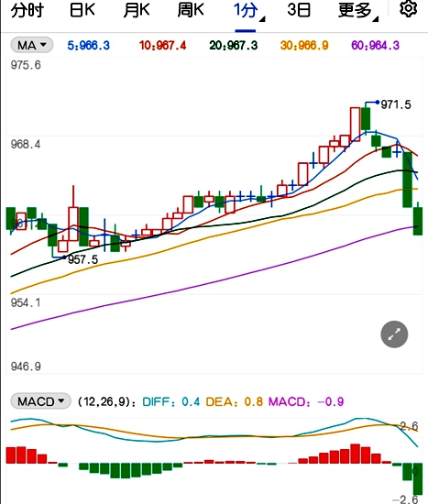The image size is (428, 504).
Task: Switch to the 分时 tab
Action: click(x=27, y=10)
